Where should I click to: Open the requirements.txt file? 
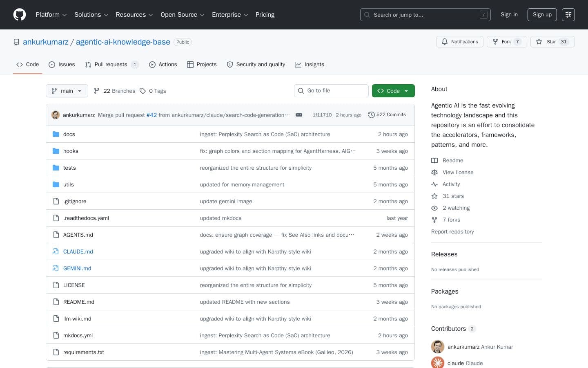click(x=84, y=352)
